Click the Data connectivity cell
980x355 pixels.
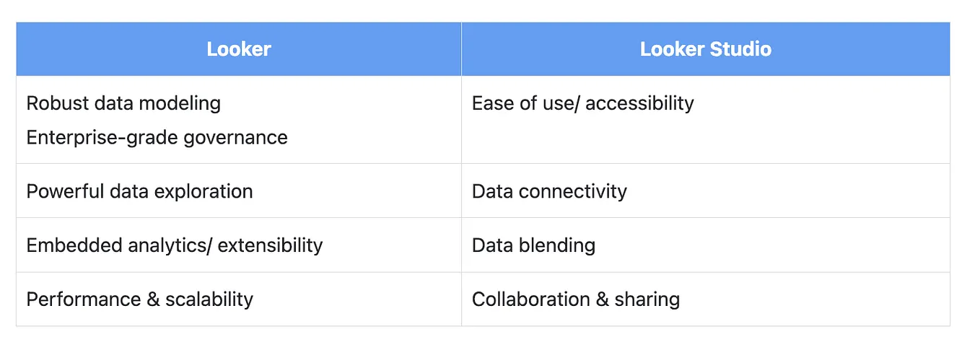click(706, 190)
